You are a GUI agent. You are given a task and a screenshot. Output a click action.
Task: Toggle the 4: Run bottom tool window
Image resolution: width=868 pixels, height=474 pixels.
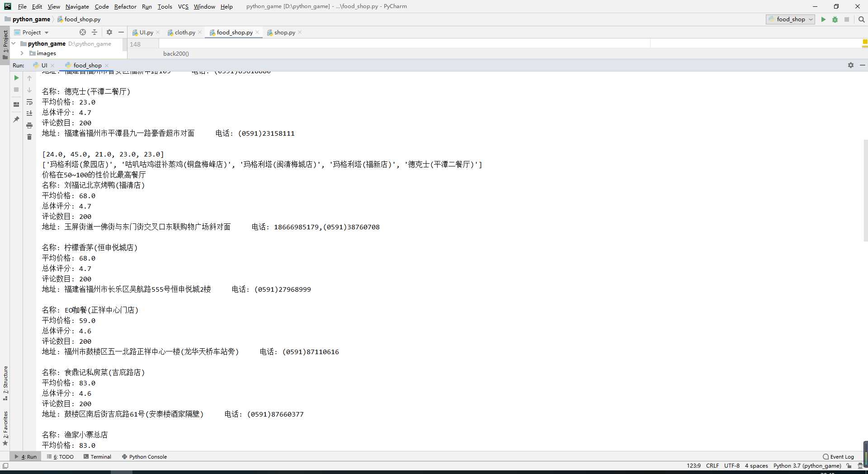click(26, 457)
